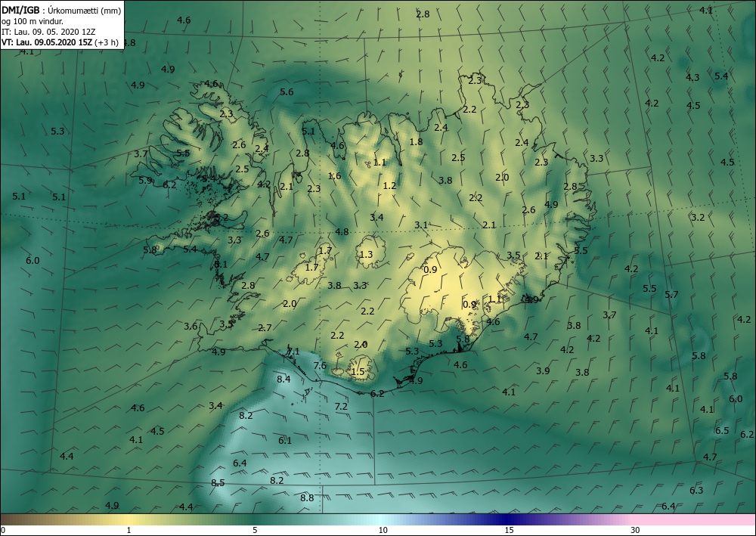Screen dimensions: 756x536
Task: Click the 4.3 value on the map
Action: pyautogui.click(x=692, y=77)
